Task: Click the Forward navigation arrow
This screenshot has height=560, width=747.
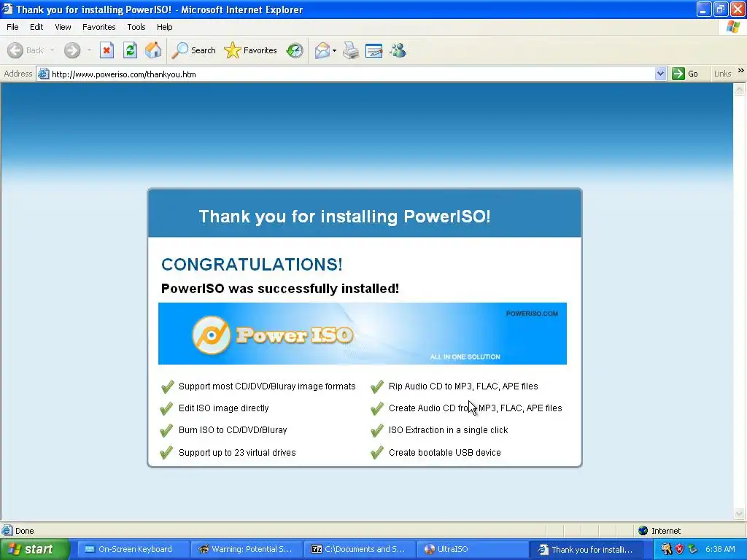Action: pyautogui.click(x=72, y=50)
